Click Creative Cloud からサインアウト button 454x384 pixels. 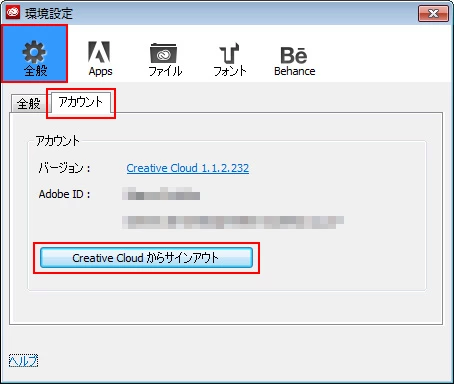pos(146,258)
